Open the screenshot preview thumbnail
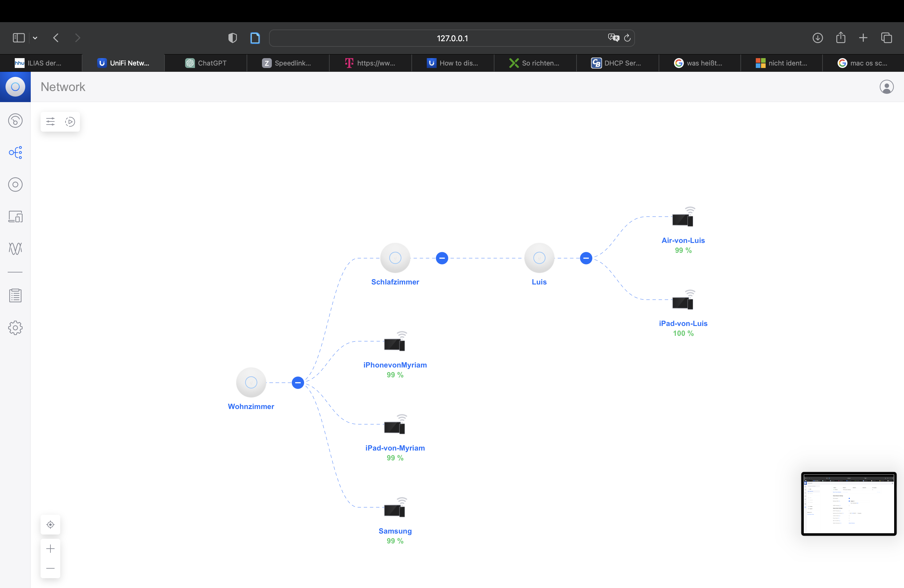This screenshot has width=904, height=588. [849, 504]
